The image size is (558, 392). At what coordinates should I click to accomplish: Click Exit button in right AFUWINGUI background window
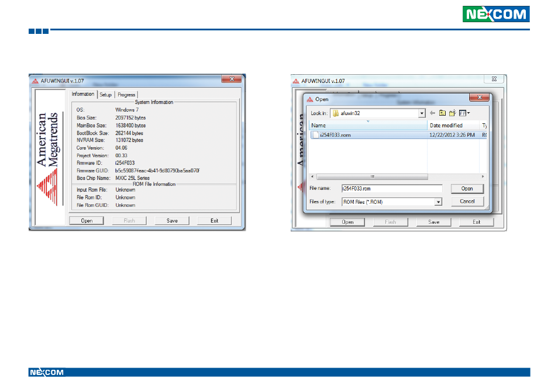476,222
